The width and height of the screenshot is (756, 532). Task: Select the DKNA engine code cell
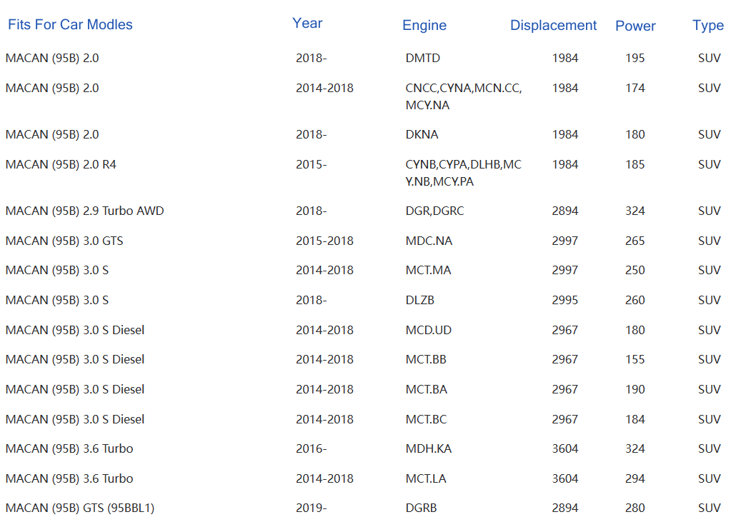422,134
